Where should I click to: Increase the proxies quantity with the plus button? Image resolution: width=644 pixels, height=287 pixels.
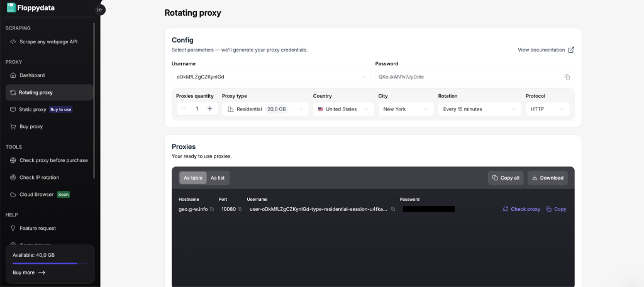[210, 109]
